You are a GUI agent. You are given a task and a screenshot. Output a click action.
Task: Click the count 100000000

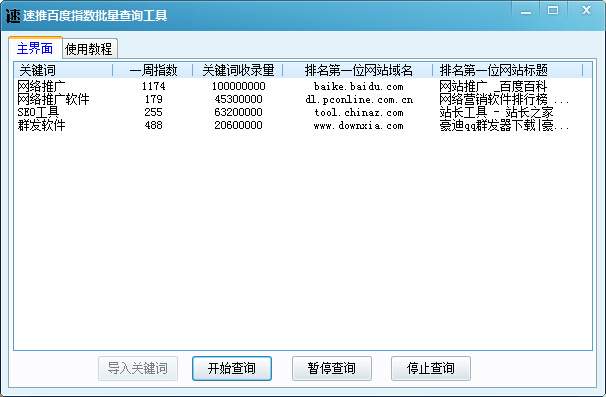[238, 86]
